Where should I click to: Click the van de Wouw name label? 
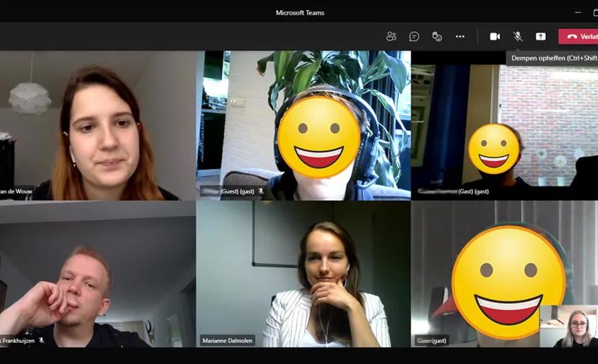click(x=16, y=191)
